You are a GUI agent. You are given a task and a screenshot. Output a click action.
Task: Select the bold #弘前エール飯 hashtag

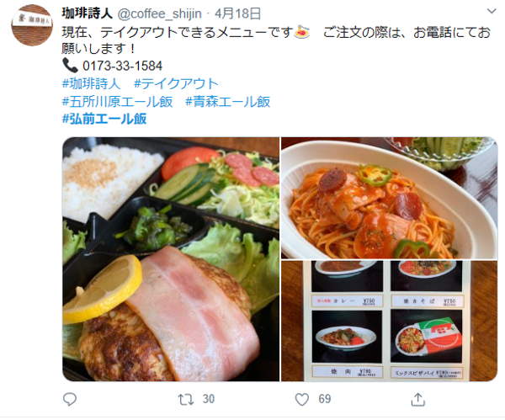(104, 120)
